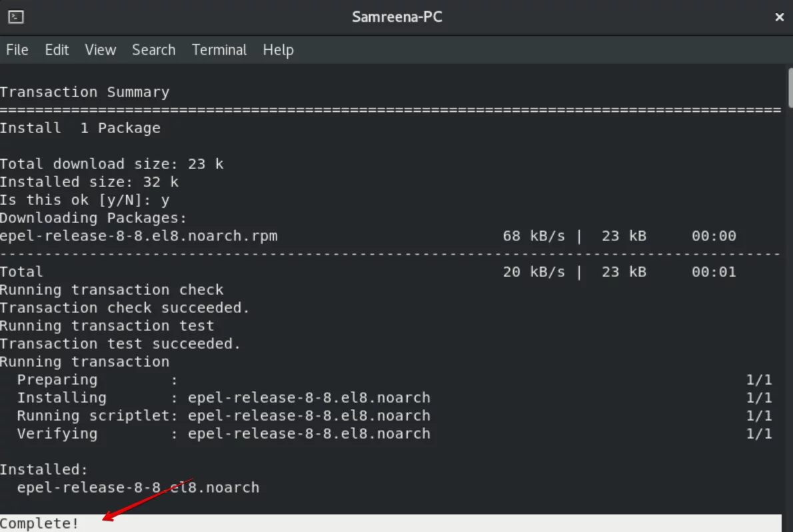Click the '1/1' counter on the Preparing row
Viewport: 793px width, 532px height.
(758, 380)
